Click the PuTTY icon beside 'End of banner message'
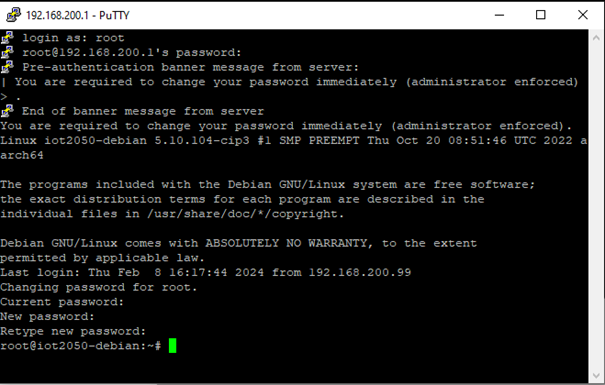This screenshot has height=385, width=605. 7,111
